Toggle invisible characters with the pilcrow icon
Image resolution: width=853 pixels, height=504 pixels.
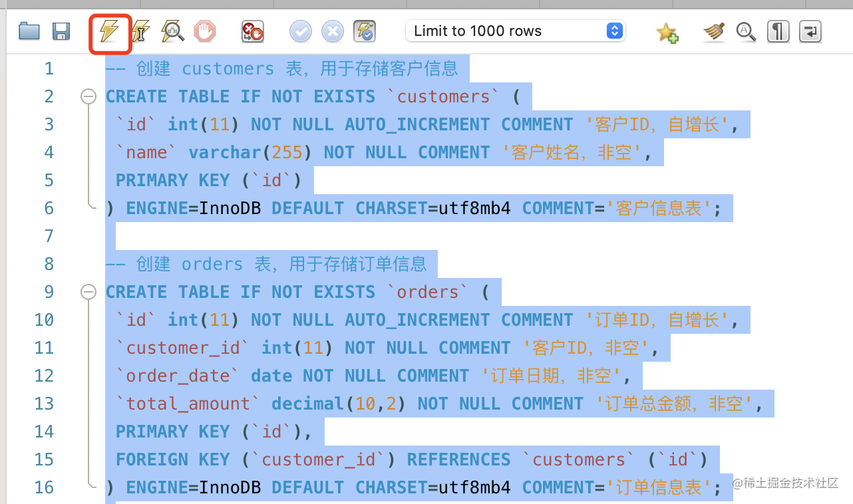(778, 31)
